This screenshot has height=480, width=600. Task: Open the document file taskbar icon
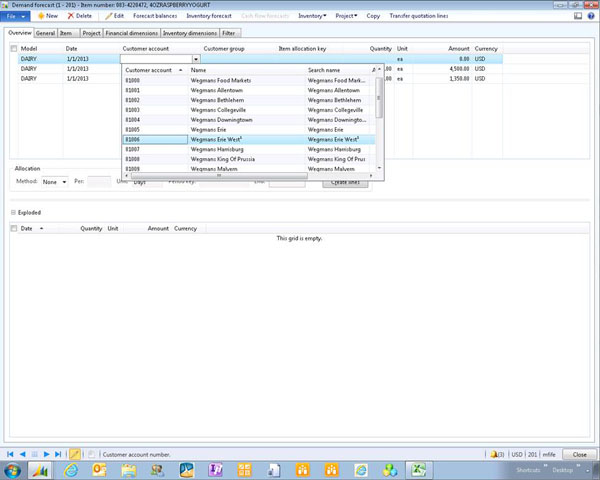(274, 470)
